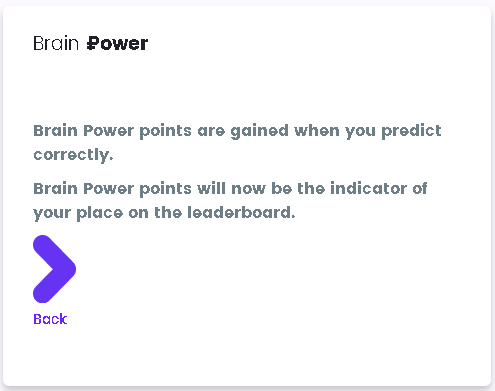Screen dimensions: 495x391
Task: Click the word leaderboard in the text
Action: coord(241,213)
